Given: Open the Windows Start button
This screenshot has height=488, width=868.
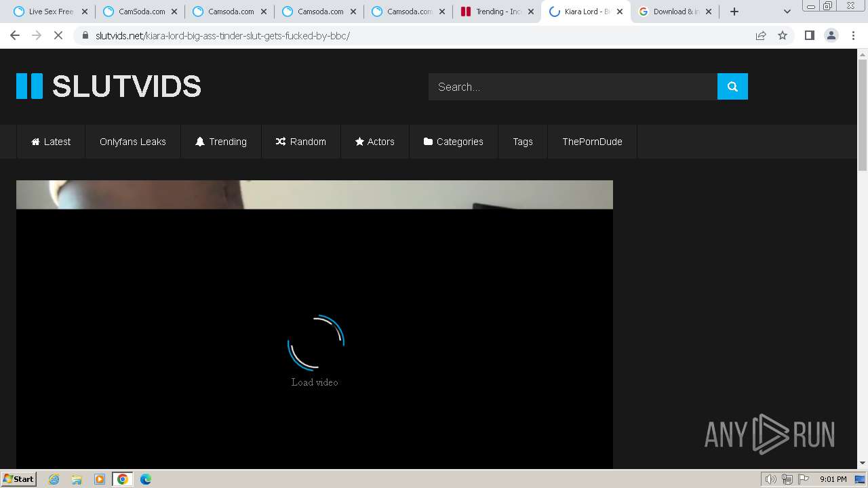Looking at the screenshot, I should pos(18,479).
